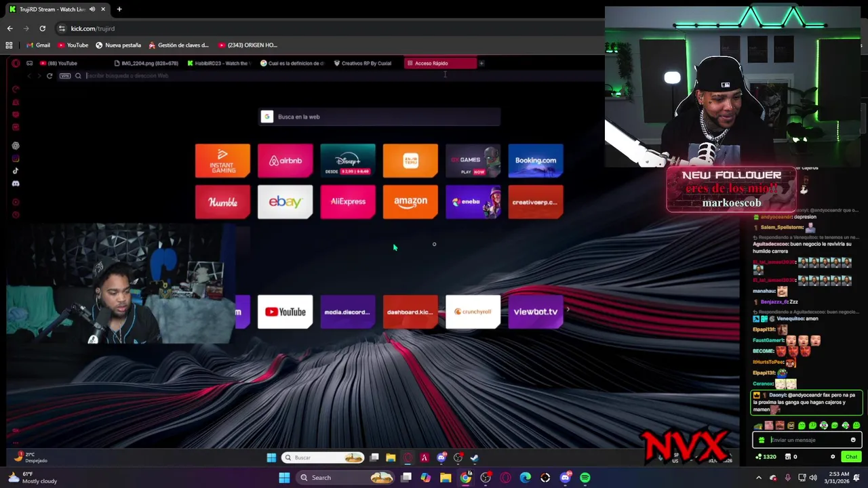Open the Airbnb speed dial tile
The height and width of the screenshot is (488, 868).
click(x=285, y=161)
